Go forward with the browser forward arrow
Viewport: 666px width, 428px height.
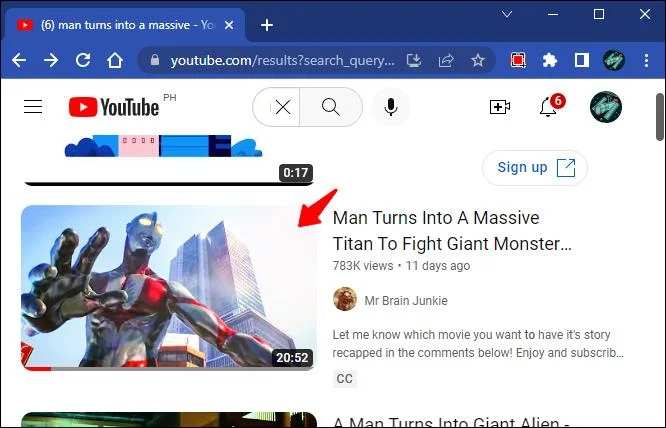51,60
